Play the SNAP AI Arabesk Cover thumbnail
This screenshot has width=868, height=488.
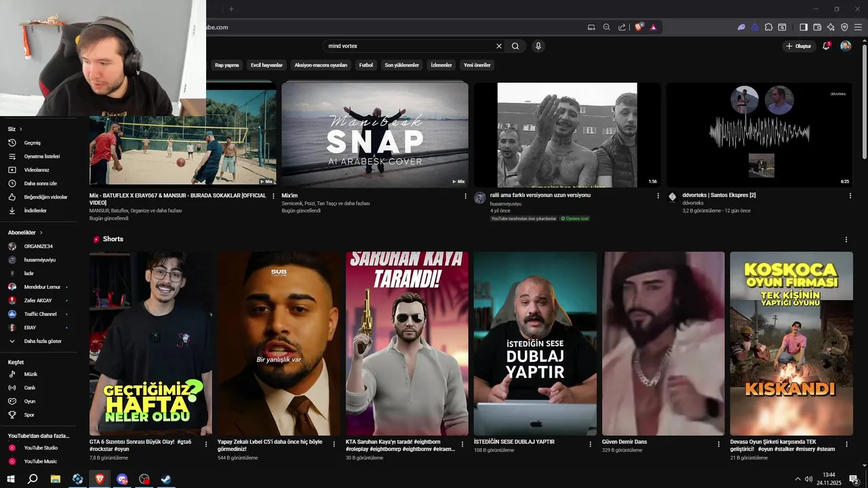pyautogui.click(x=375, y=135)
